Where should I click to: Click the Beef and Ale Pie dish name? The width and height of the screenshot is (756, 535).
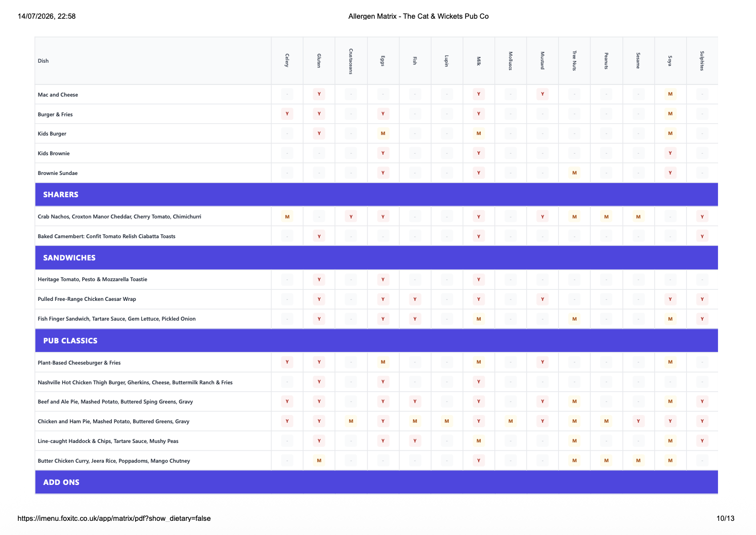tap(115, 402)
